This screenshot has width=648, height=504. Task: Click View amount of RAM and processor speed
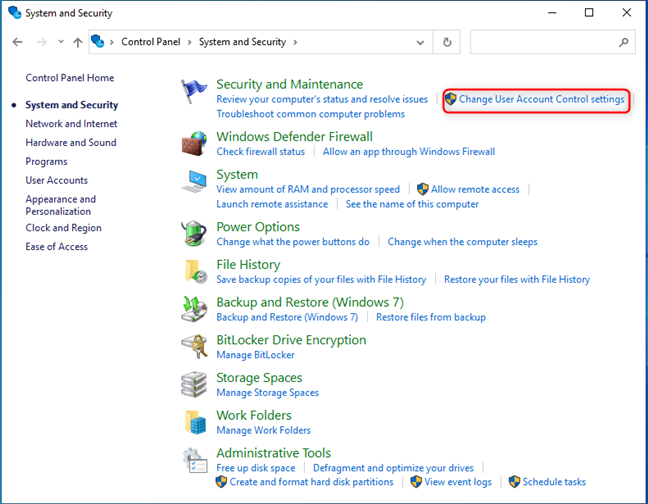[x=308, y=189]
